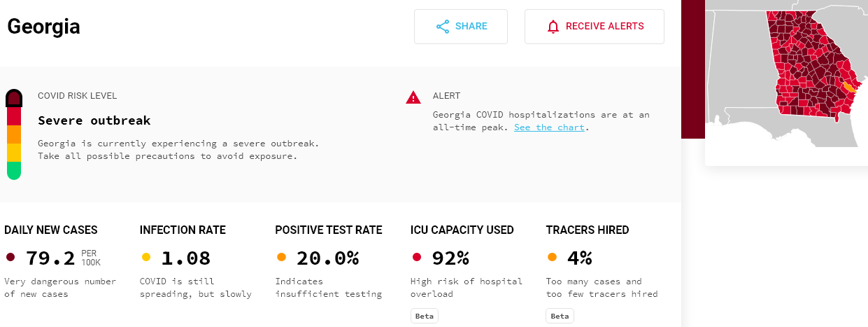Click the orange county on Georgia map

[x=848, y=88]
